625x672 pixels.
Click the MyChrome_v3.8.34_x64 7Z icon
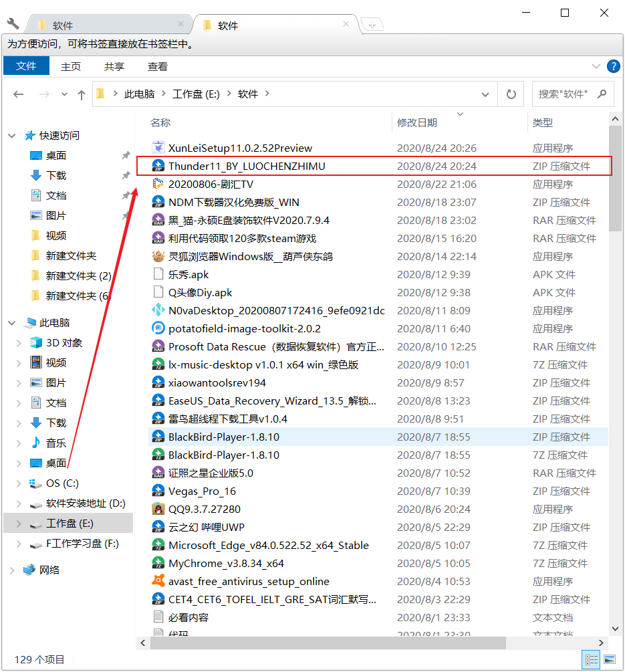[x=158, y=563]
